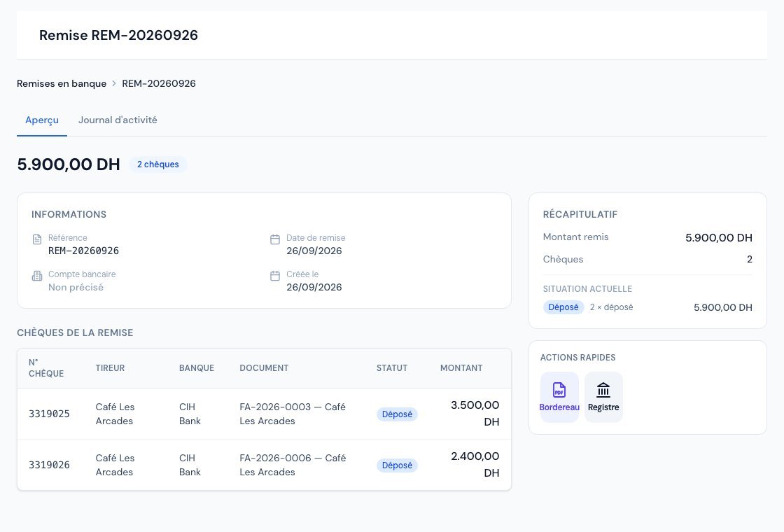Click the Chèques count value 2 in Récapitulatif

point(750,259)
